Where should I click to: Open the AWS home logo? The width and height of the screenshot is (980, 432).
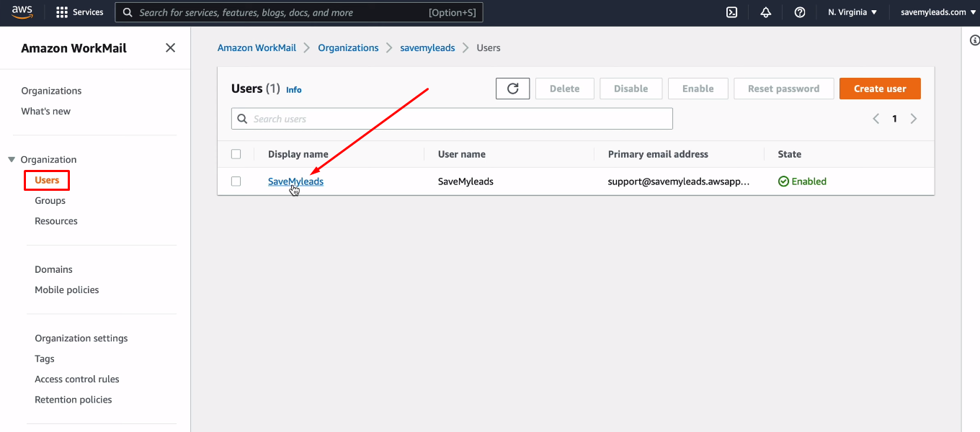click(22, 12)
